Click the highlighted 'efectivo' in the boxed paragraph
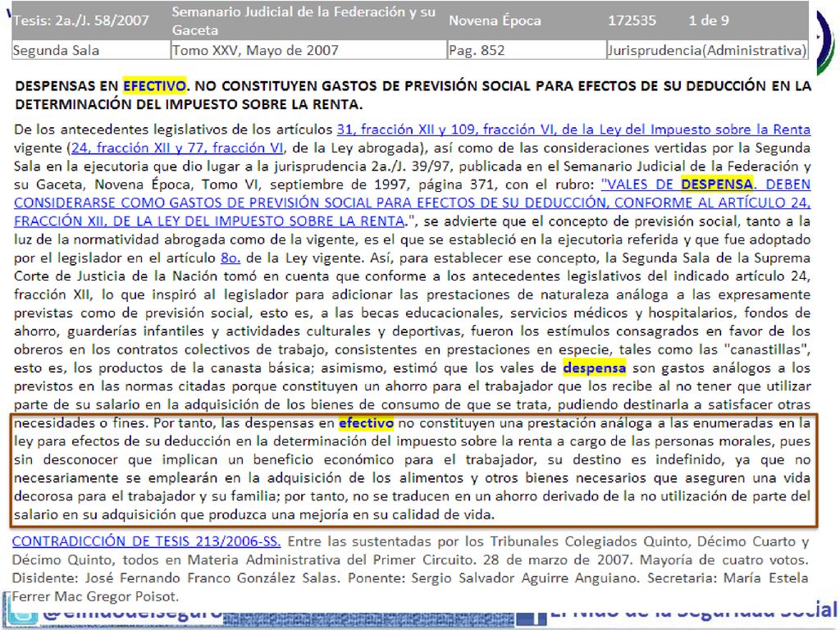The height and width of the screenshot is (630, 840). pos(367,422)
